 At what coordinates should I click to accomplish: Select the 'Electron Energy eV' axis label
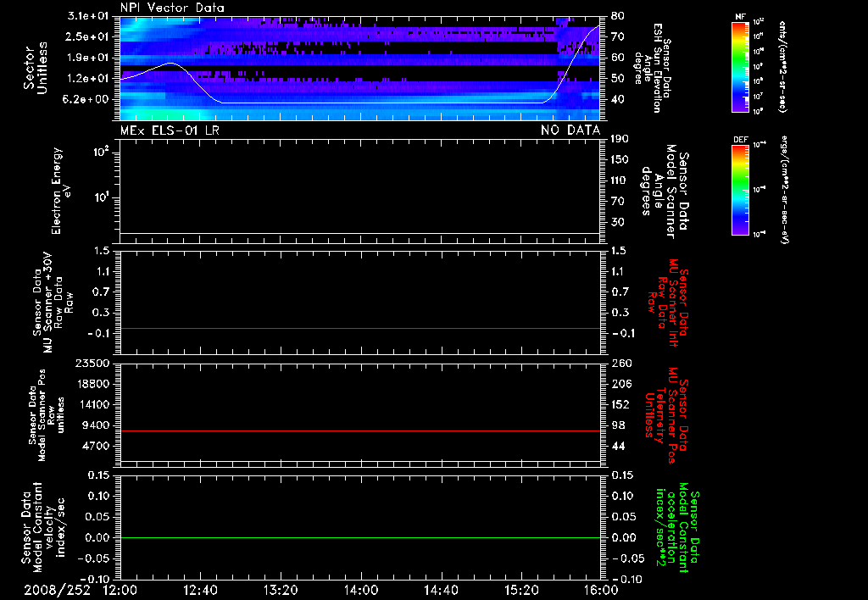click(x=60, y=191)
